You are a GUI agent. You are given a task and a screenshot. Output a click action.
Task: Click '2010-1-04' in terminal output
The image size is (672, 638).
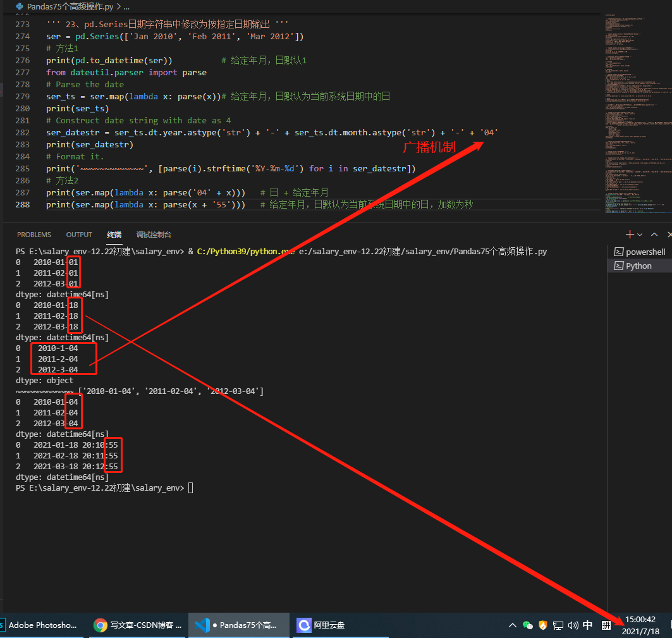(x=58, y=348)
